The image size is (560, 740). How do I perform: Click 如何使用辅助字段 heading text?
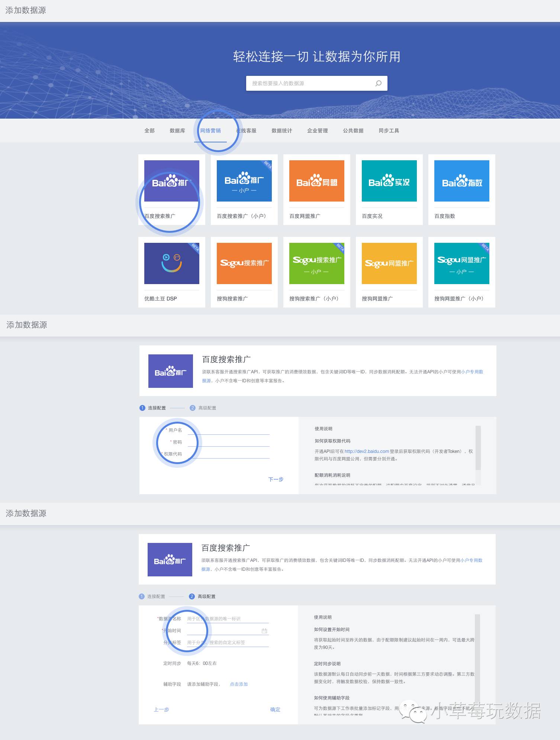pos(332,698)
